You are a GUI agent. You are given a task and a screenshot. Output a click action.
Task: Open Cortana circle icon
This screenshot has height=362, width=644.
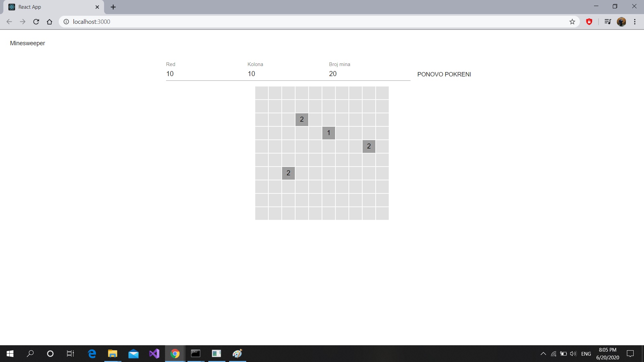pyautogui.click(x=50, y=354)
